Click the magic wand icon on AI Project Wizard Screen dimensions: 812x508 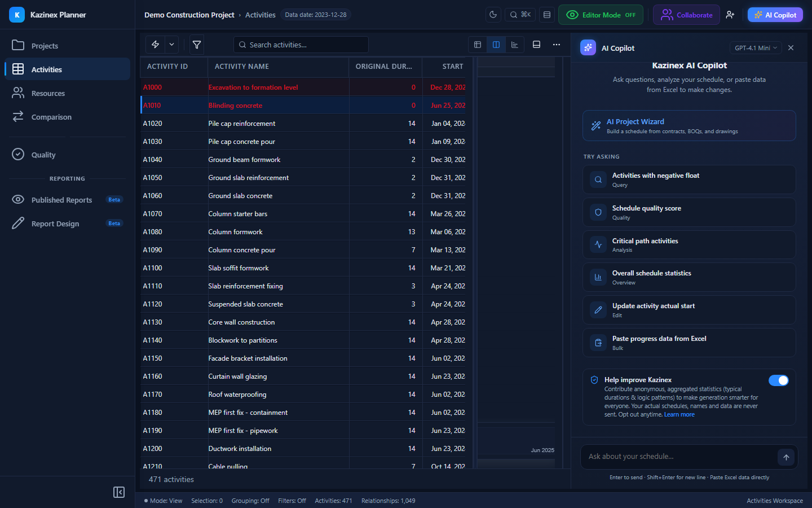pyautogui.click(x=596, y=126)
